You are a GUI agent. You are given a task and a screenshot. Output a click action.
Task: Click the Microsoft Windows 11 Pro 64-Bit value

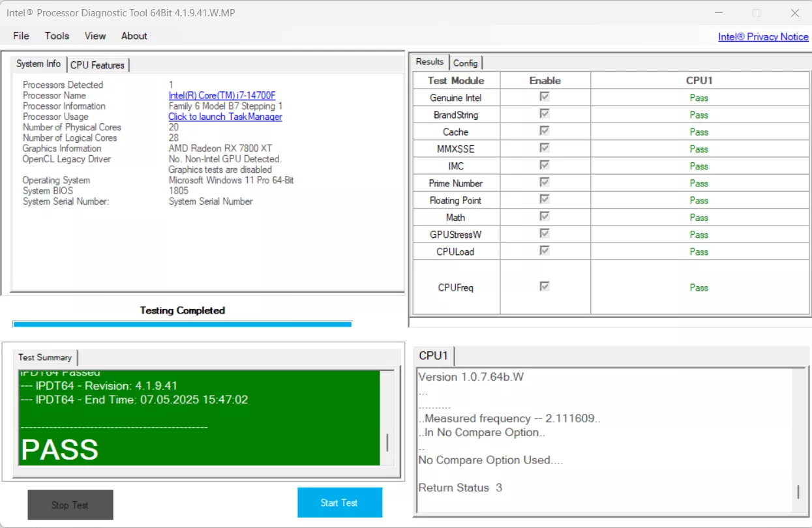point(232,180)
